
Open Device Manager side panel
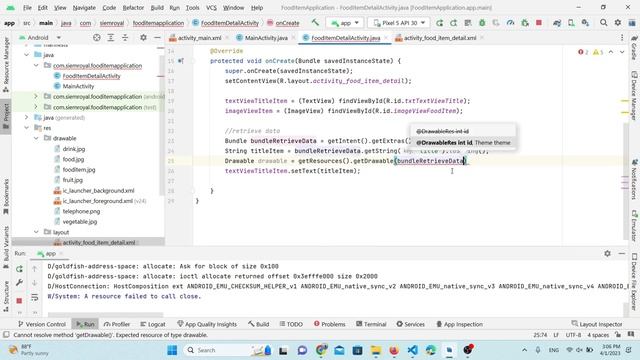click(634, 96)
